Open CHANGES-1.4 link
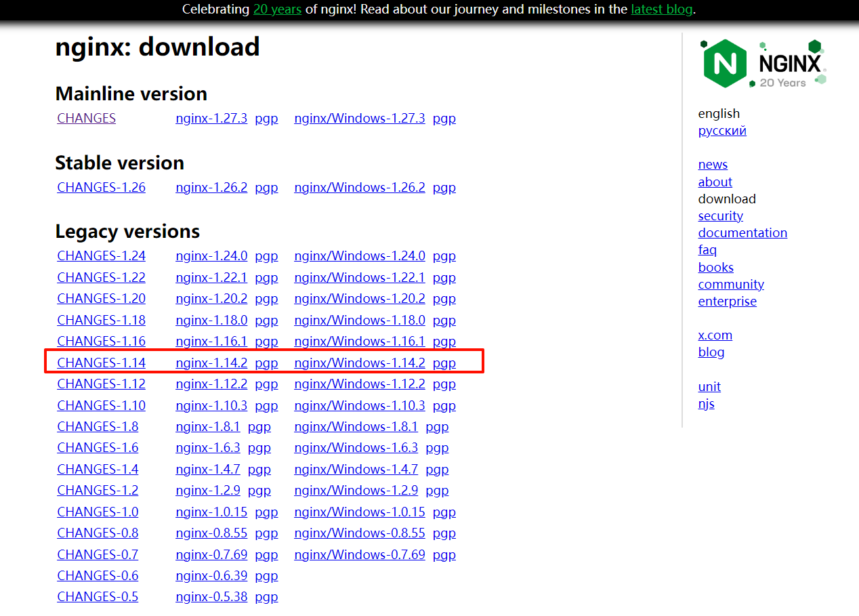Image resolution: width=859 pixels, height=616 pixels. point(98,469)
